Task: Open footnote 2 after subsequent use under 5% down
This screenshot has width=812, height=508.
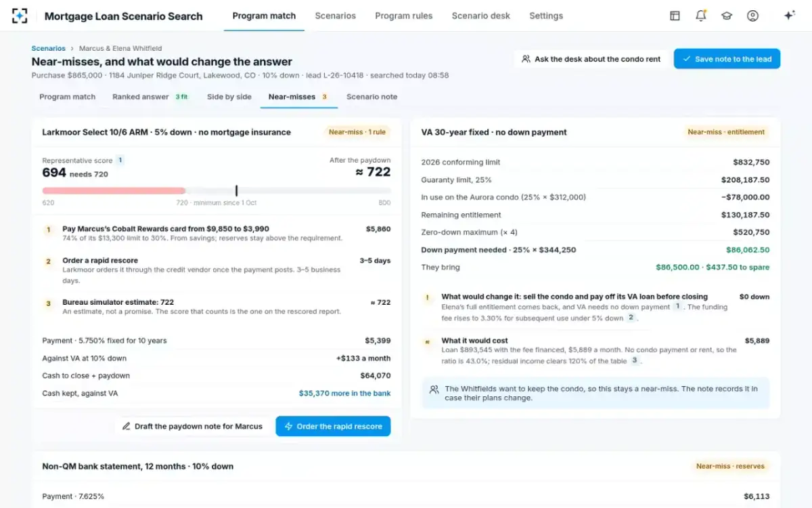Action: (x=631, y=318)
